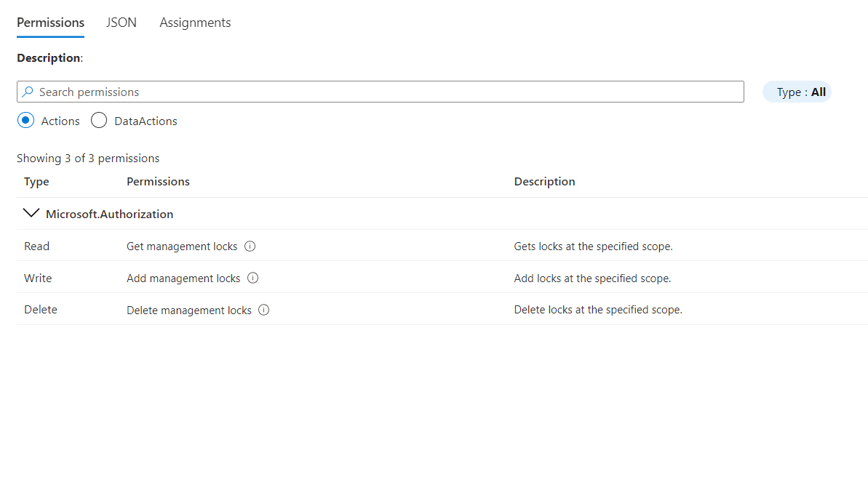
Task: Click the Permissions column header
Action: tap(158, 182)
